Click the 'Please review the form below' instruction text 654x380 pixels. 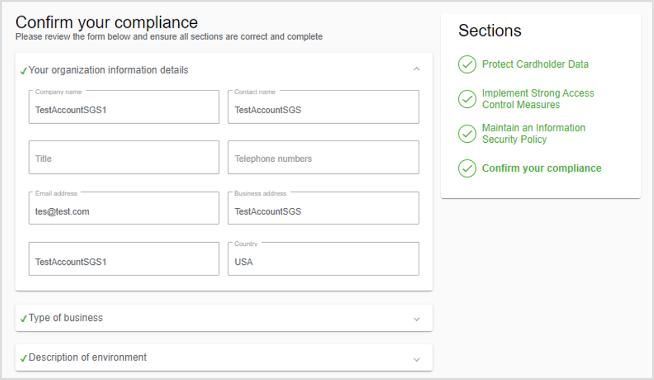point(169,37)
